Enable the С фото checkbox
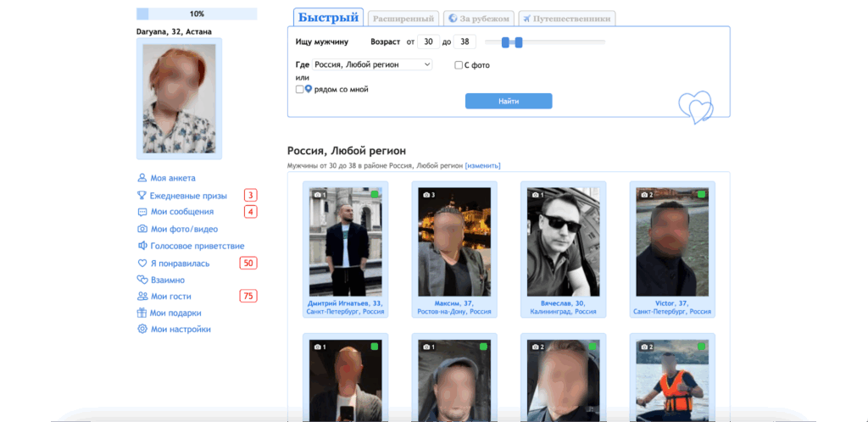 pyautogui.click(x=459, y=65)
